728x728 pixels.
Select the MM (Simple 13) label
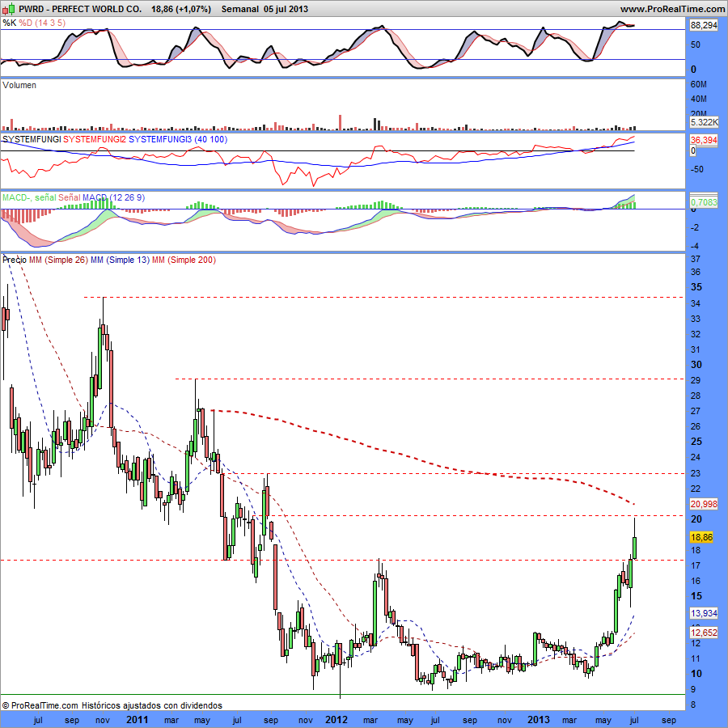121,260
